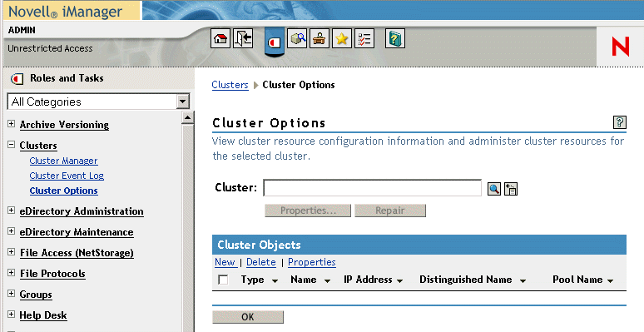Go to the Home toolbar icon
The width and height of the screenshot is (644, 332).
tap(220, 38)
